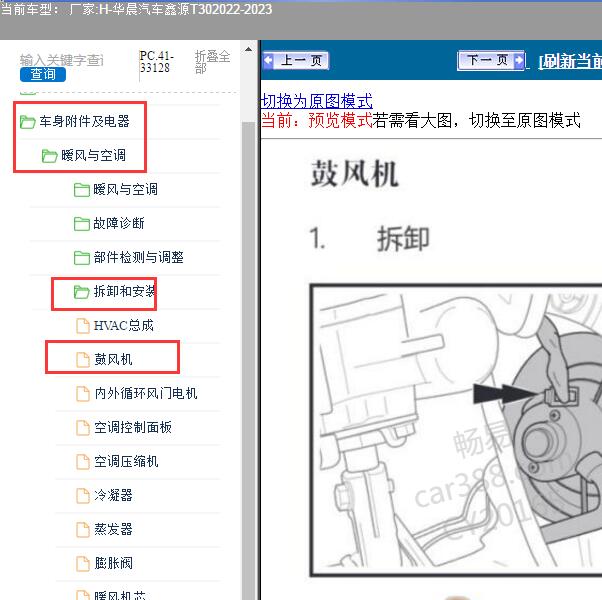This screenshot has width=602, height=600.
Task: Click the 鼓风机 page heading
Action: click(354, 174)
